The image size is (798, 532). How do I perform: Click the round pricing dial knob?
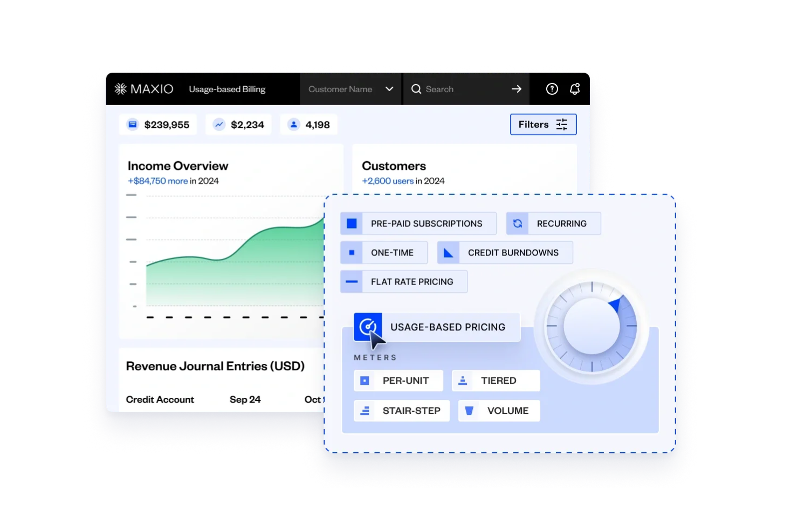point(591,326)
